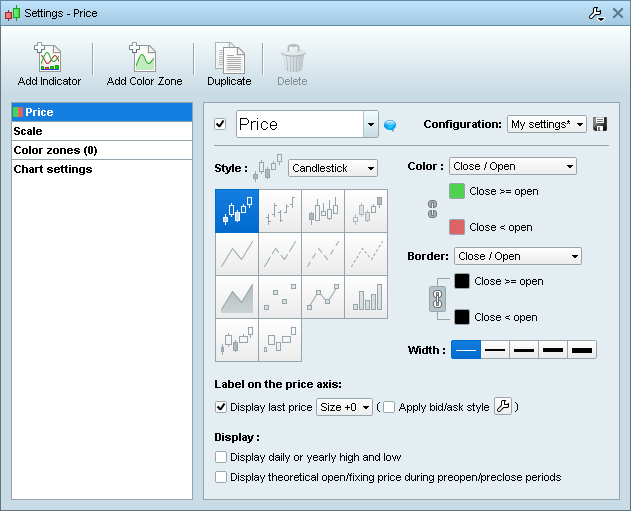Uncheck the Display last price checkbox
631x511 pixels.
click(x=221, y=407)
